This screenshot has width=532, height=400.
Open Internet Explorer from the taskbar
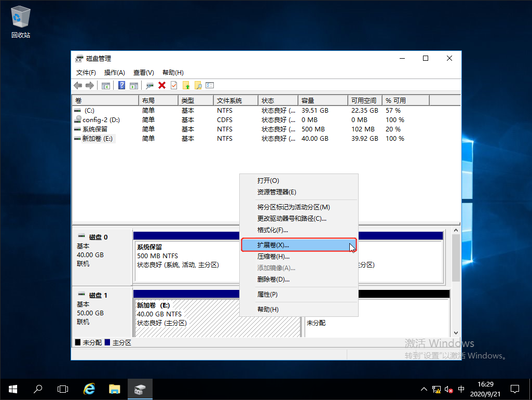tap(89, 389)
